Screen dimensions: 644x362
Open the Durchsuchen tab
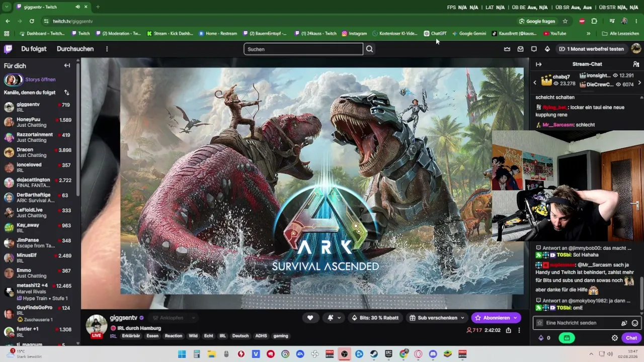pyautogui.click(x=75, y=49)
